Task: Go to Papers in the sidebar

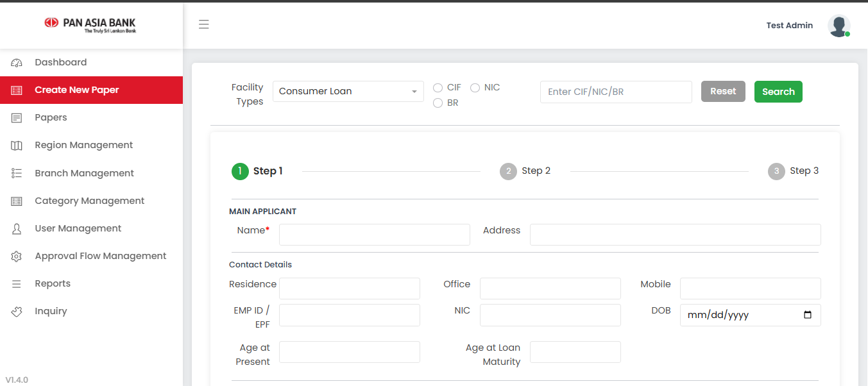Action: 91,117
